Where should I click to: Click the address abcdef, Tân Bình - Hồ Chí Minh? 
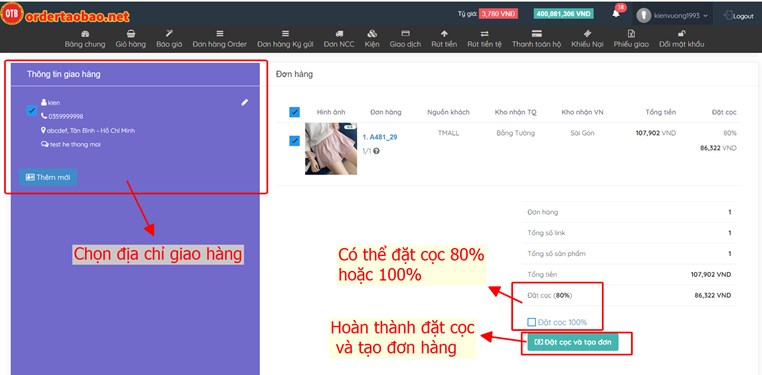91,131
